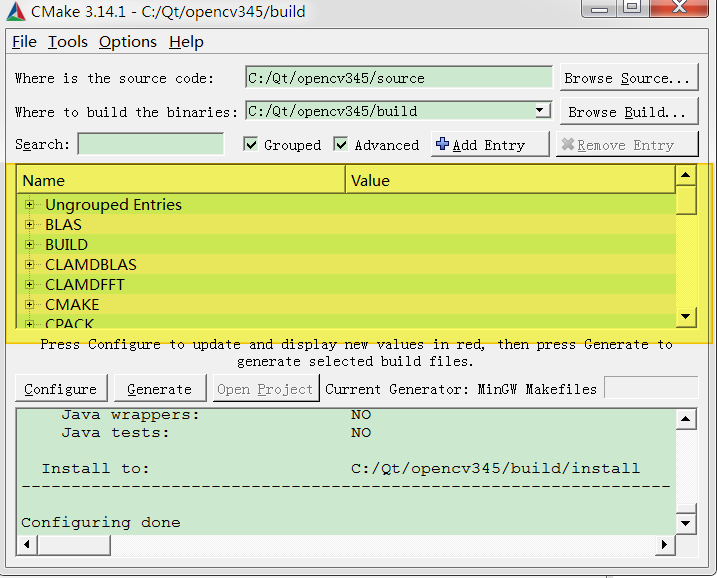717x578 pixels.
Task: Click the output log horizontal scrollbar thumb
Action: (x=74, y=545)
